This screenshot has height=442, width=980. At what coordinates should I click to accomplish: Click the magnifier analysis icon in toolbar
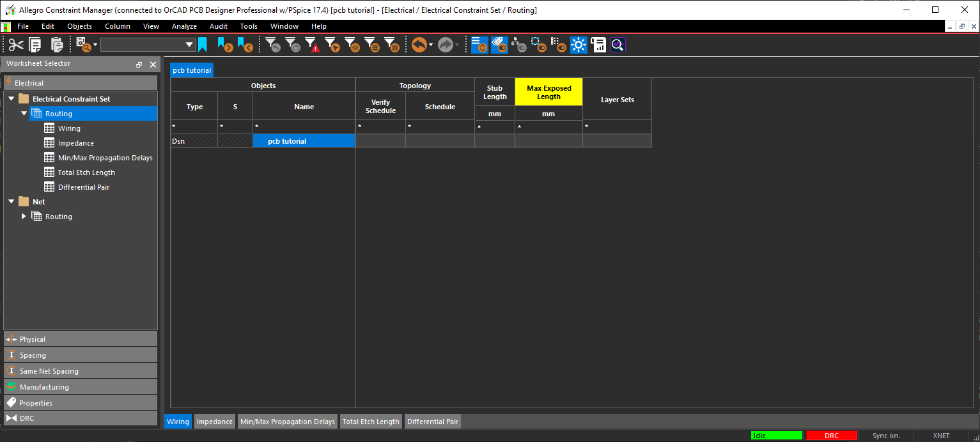618,45
